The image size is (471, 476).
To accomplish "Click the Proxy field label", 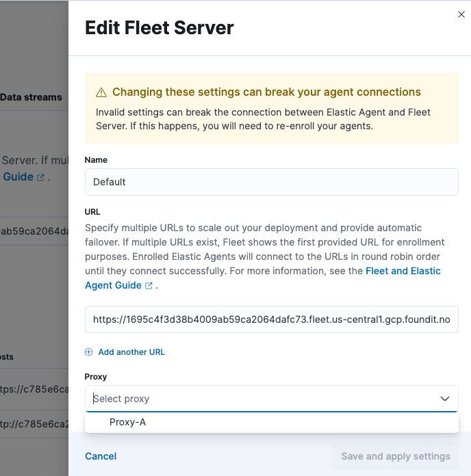I will click(x=96, y=377).
